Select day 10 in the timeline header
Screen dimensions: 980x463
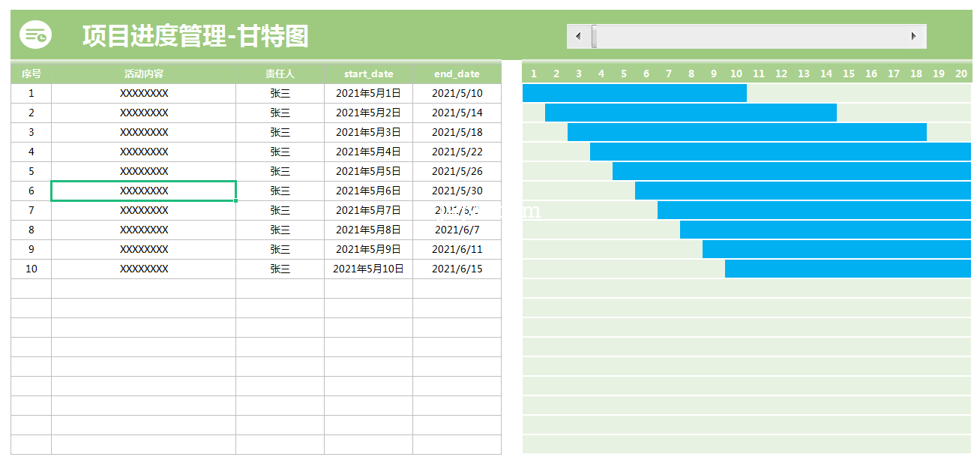[x=736, y=74]
